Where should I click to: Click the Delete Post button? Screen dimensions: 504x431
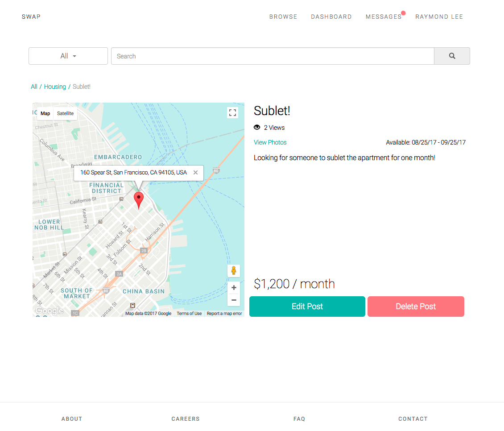coord(416,307)
